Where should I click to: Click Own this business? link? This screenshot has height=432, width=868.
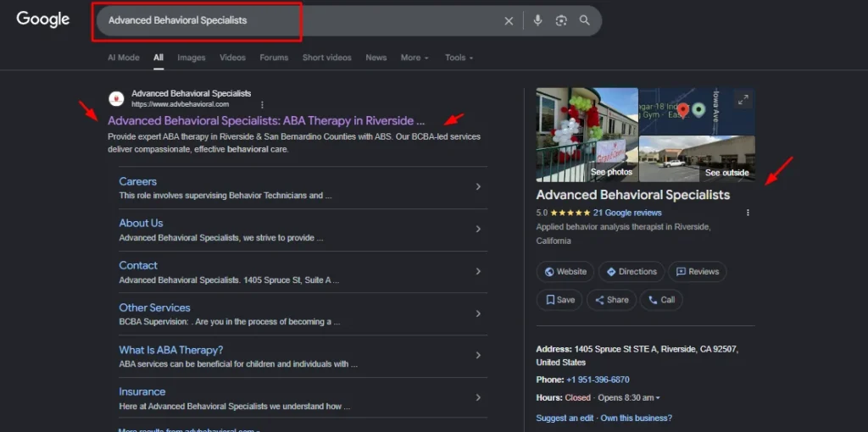click(x=636, y=418)
